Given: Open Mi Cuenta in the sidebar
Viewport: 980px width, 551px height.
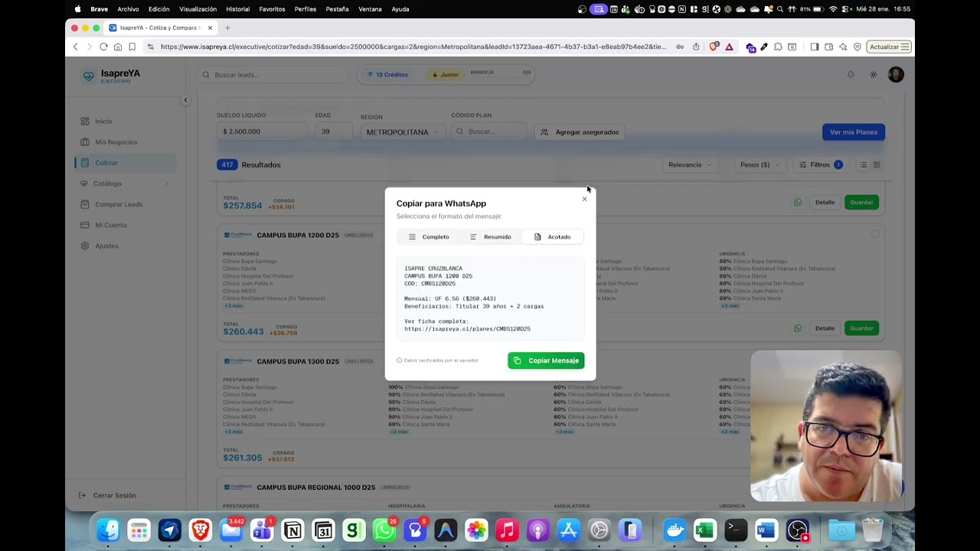Looking at the screenshot, I should (x=111, y=225).
